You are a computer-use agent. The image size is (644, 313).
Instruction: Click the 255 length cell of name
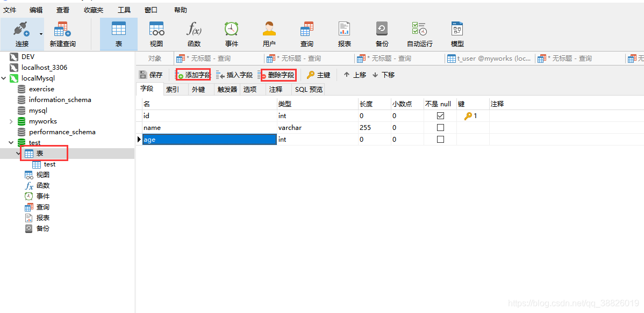point(374,128)
